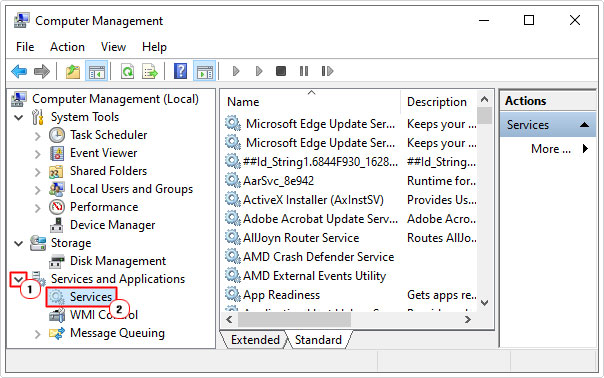Toggle the Show/Hide Console Tree icon
The width and height of the screenshot is (604, 378).
96,71
